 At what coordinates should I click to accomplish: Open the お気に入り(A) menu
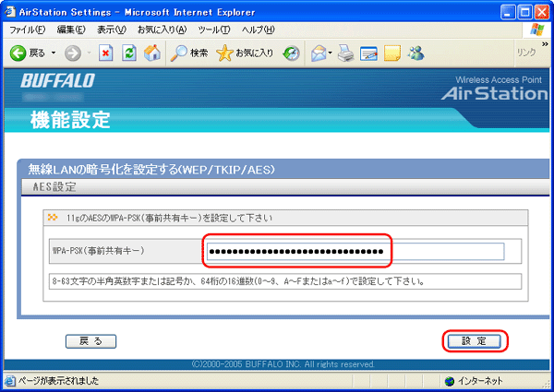point(162,30)
